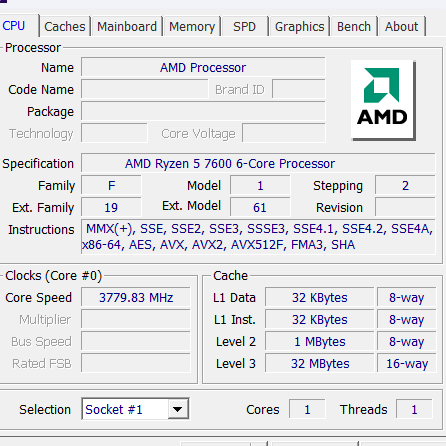Click the AMD logo image

[x=383, y=100]
